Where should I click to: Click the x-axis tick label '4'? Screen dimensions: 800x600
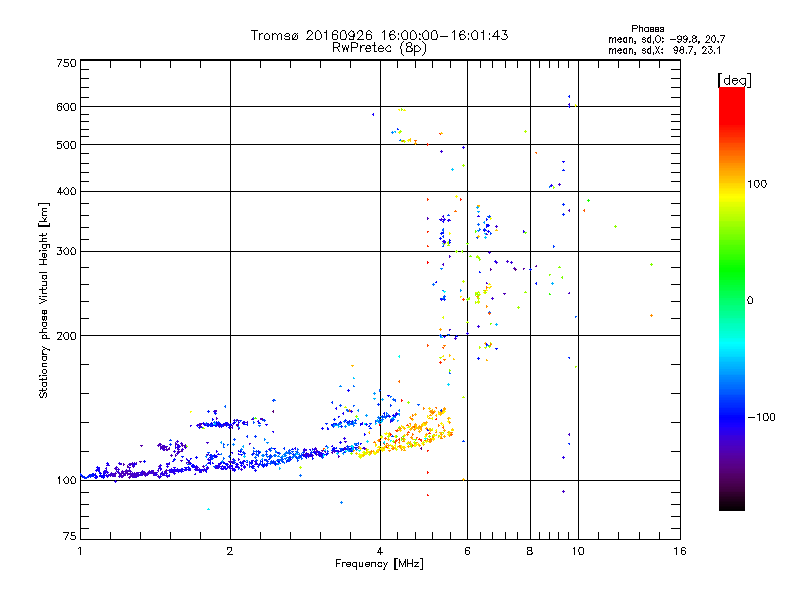(380, 551)
